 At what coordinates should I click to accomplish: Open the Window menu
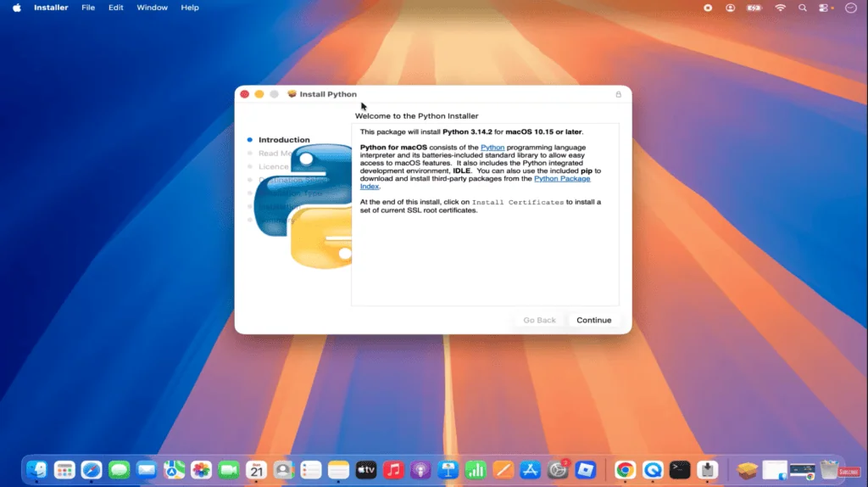pos(153,8)
